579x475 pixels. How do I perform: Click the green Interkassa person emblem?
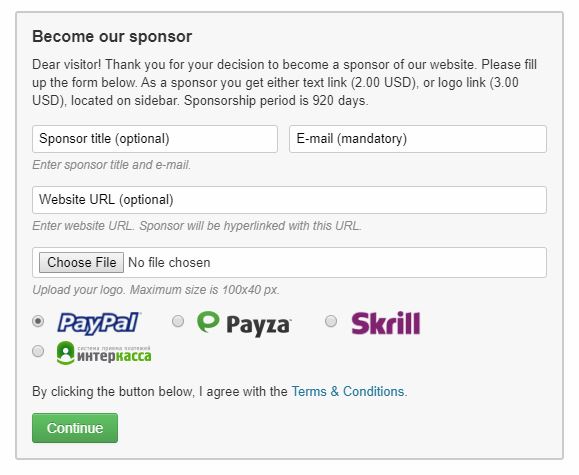click(66, 353)
